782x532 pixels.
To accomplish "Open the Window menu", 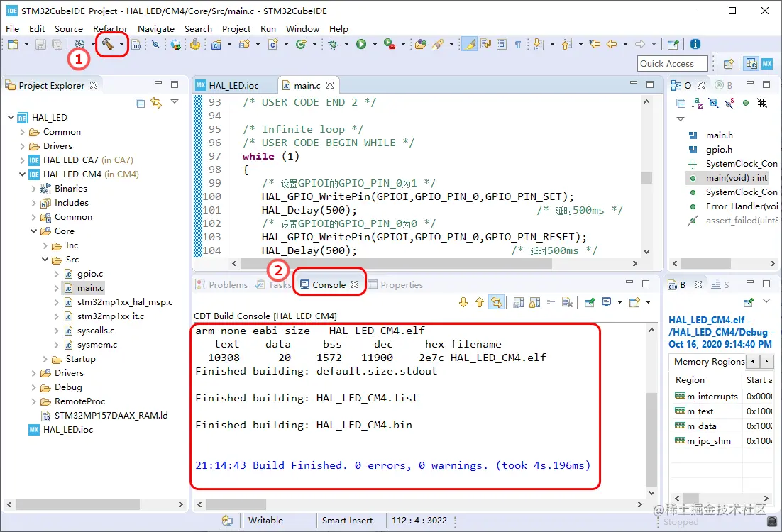I will pyautogui.click(x=302, y=29).
